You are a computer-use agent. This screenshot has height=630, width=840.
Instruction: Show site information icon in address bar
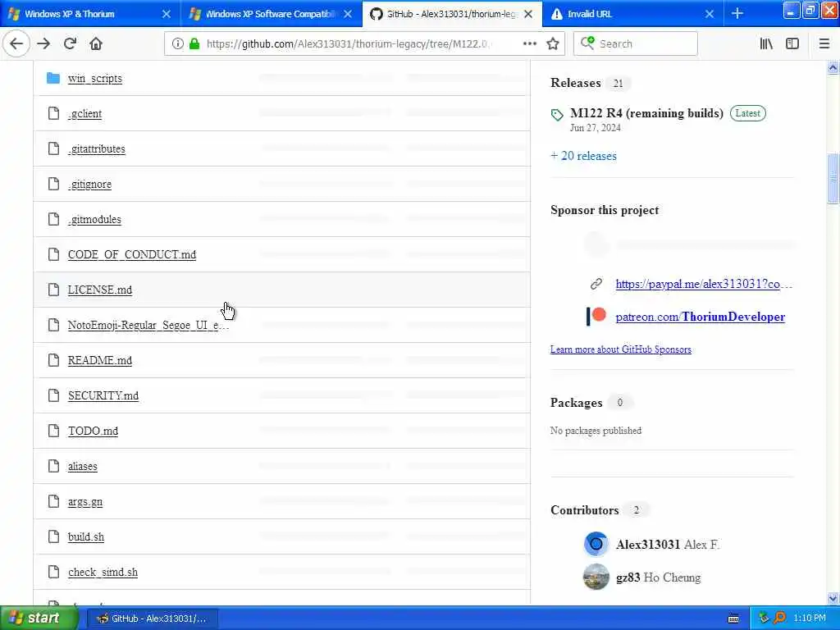tap(177, 44)
